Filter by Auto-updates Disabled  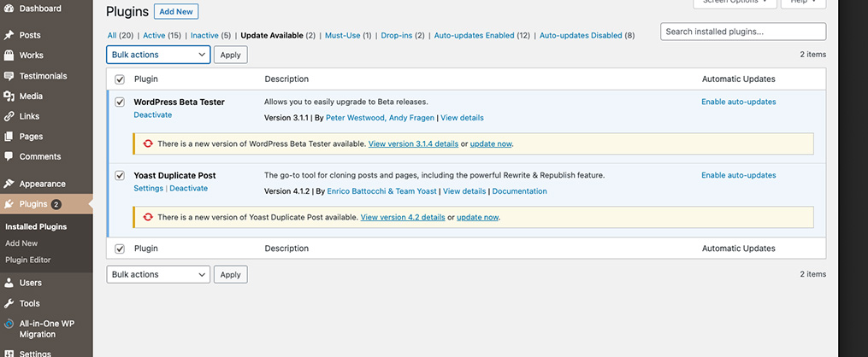point(581,35)
